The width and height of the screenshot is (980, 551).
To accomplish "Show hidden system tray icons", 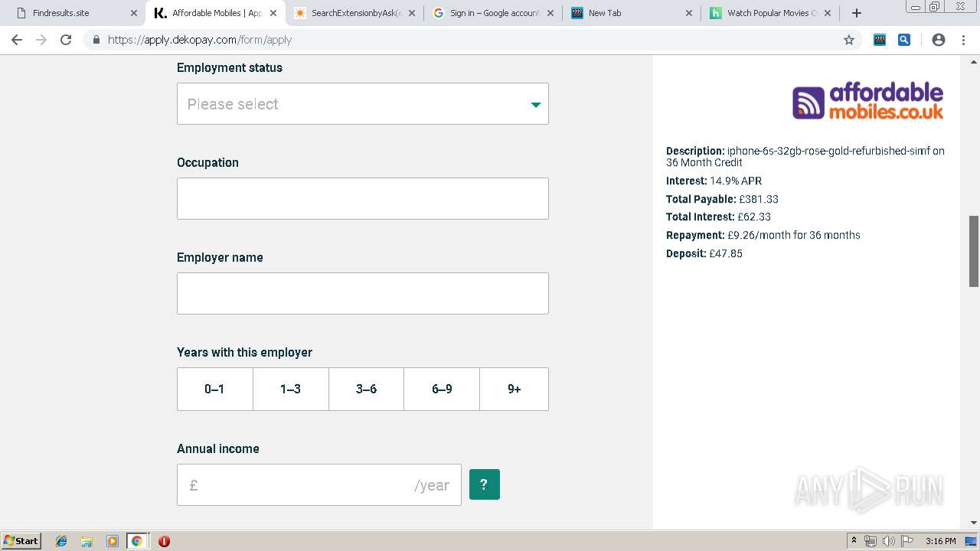I will [x=854, y=541].
